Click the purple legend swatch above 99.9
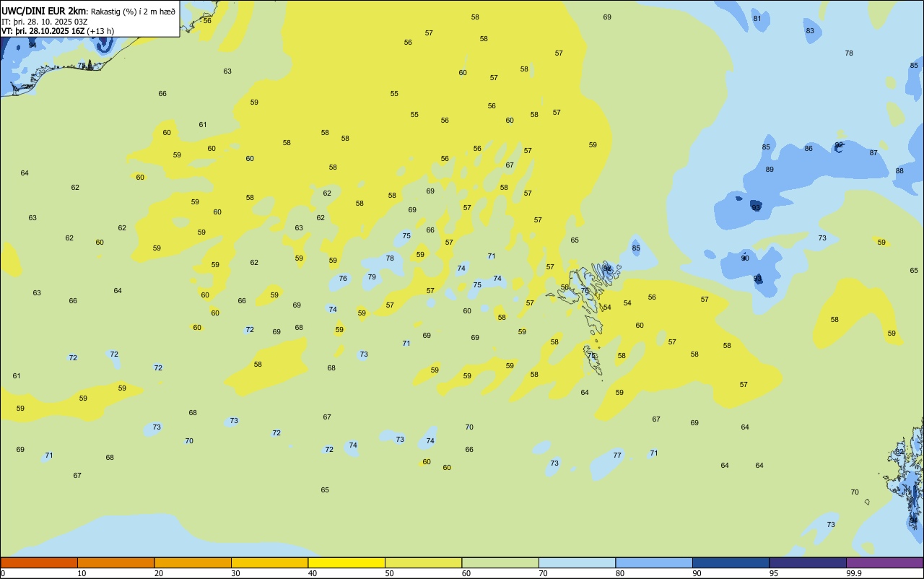The height and width of the screenshot is (579, 924). point(884,562)
